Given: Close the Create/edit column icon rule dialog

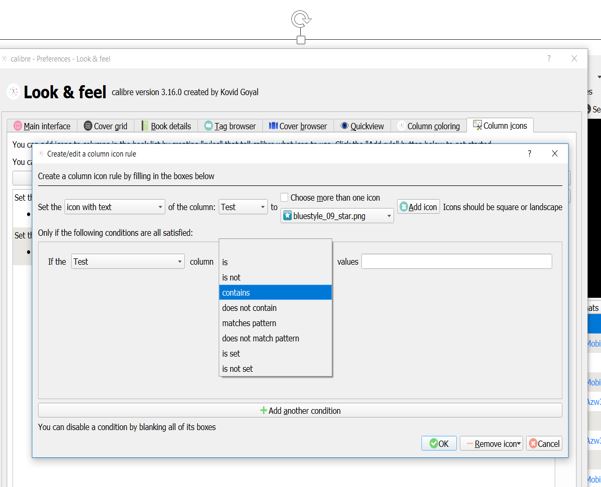Looking at the screenshot, I should 555,154.
